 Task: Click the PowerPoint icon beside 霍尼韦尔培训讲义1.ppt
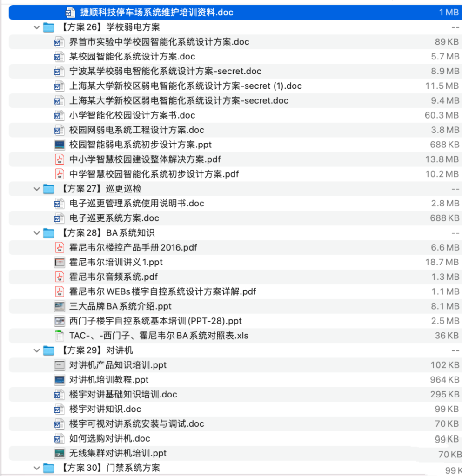coord(59,262)
